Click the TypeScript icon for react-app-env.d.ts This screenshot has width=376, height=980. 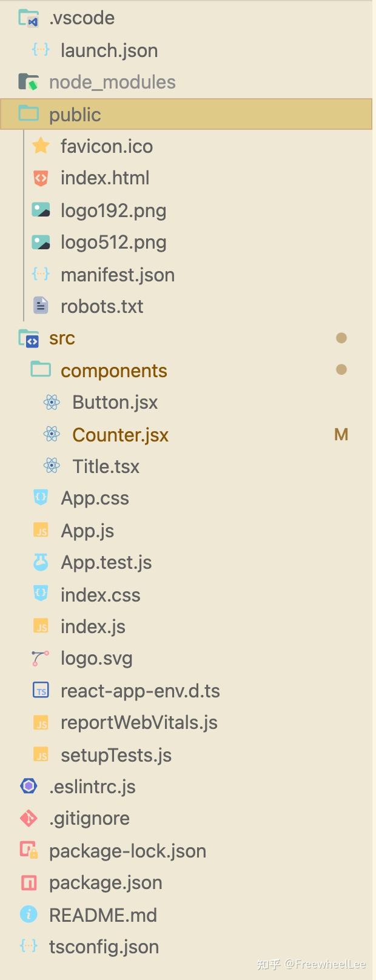[40, 690]
